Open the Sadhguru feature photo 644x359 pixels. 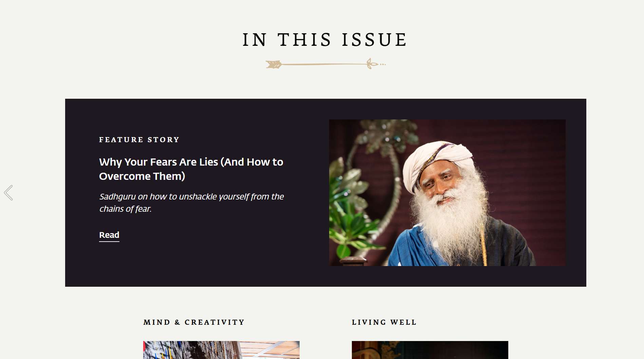447,193
